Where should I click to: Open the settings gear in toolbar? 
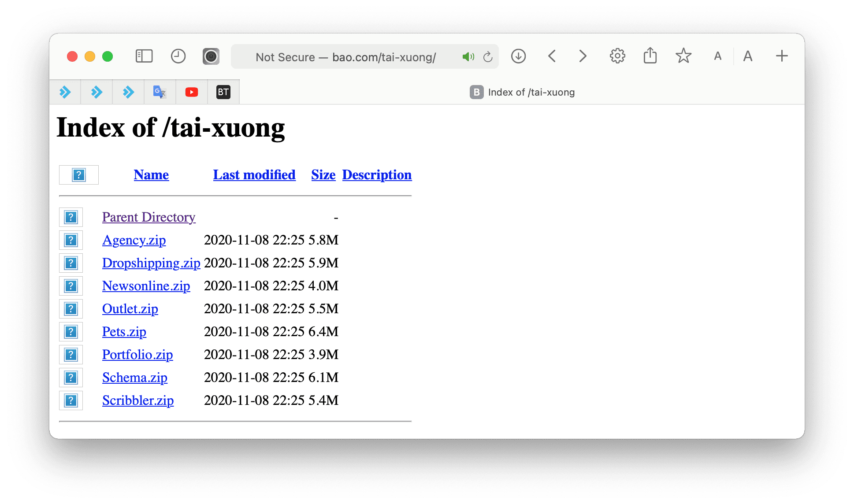click(x=617, y=56)
